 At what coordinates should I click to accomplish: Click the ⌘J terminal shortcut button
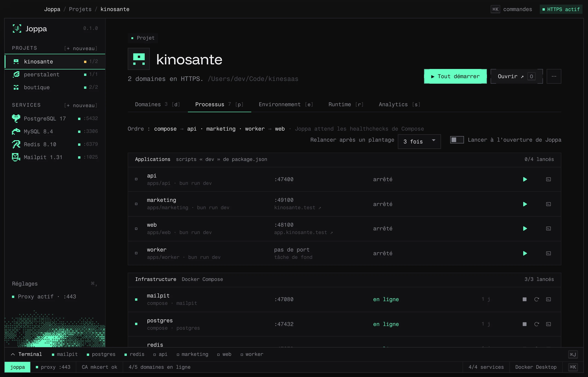click(x=573, y=354)
